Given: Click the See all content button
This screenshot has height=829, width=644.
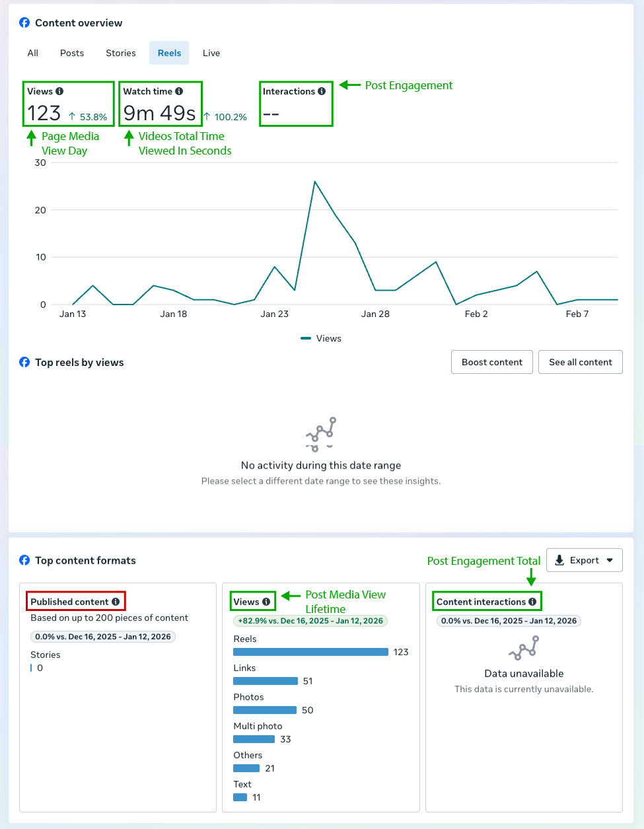Looking at the screenshot, I should (581, 362).
